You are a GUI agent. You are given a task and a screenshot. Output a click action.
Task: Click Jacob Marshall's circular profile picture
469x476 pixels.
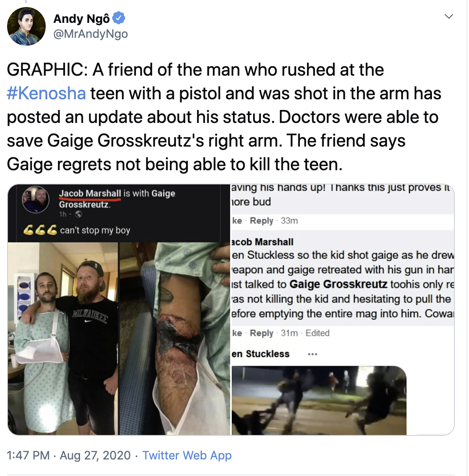36,200
